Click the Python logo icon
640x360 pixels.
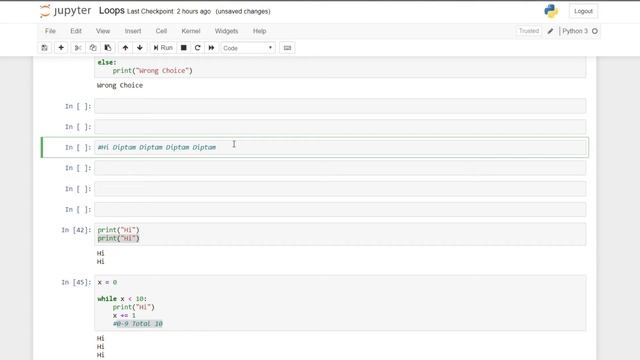[x=551, y=11]
